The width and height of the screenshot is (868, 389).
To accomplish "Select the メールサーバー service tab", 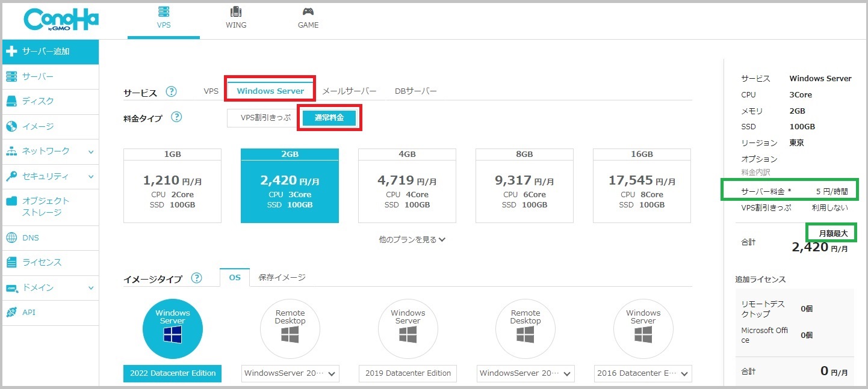I will click(349, 91).
